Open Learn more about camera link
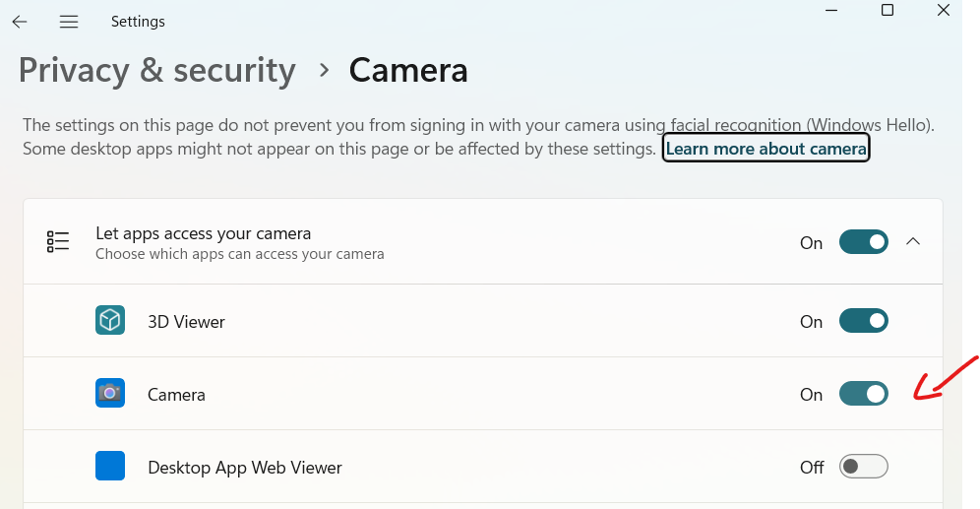The image size is (980, 509). [x=766, y=149]
